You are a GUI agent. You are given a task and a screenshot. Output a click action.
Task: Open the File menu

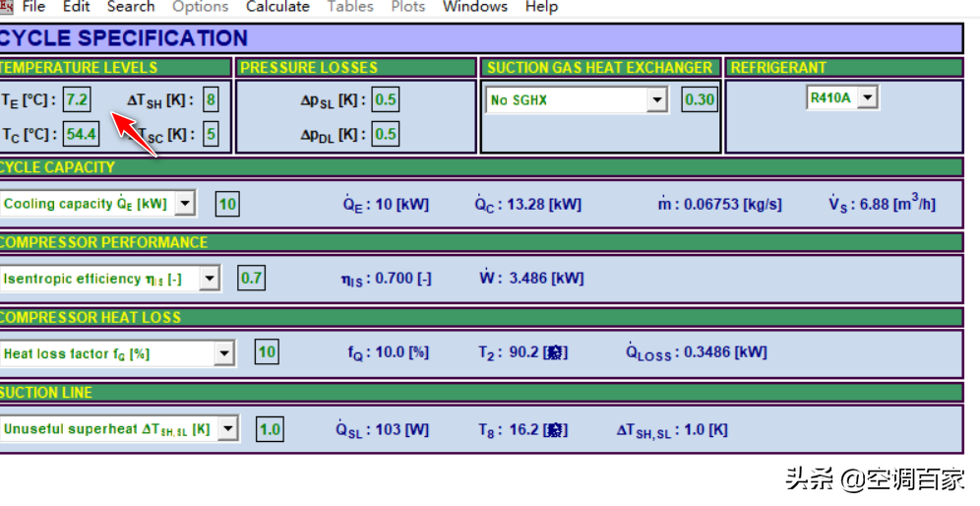[x=33, y=7]
